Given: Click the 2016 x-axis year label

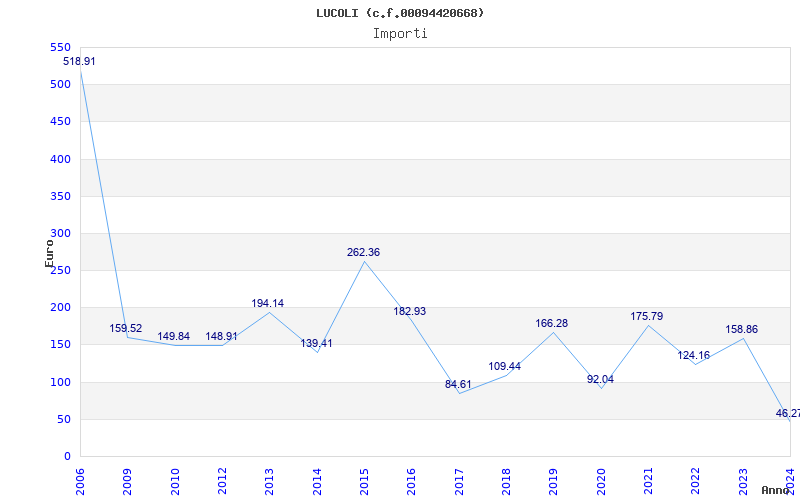Looking at the screenshot, I should point(411,482).
